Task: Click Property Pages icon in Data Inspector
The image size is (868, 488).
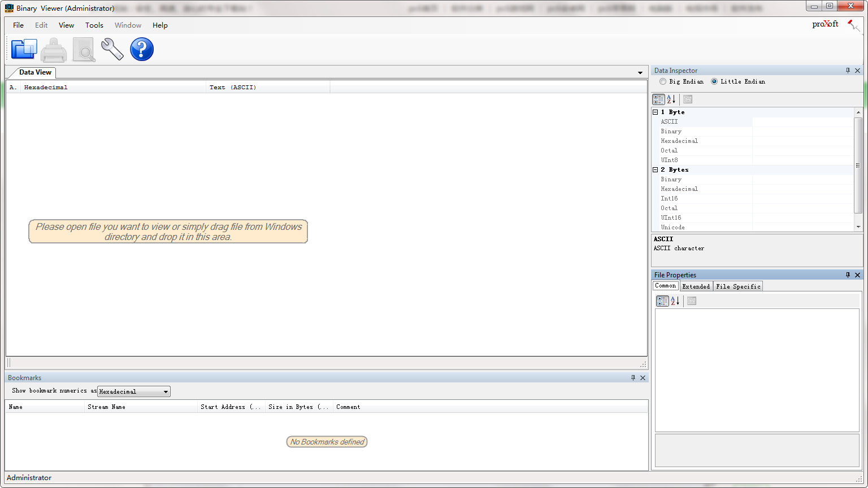Action: (x=688, y=99)
